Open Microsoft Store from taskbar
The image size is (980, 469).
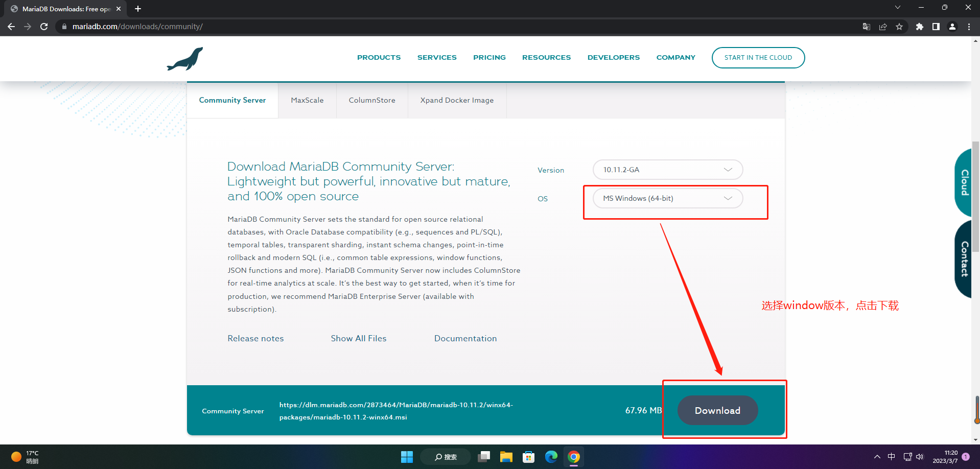tap(529, 457)
